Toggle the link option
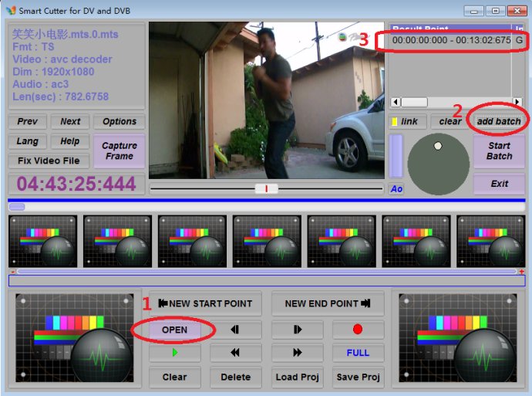 pyautogui.click(x=408, y=121)
